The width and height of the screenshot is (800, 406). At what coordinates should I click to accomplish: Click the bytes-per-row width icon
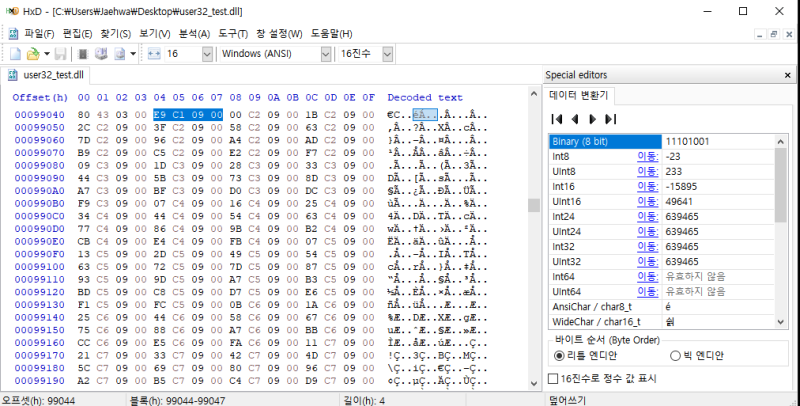pyautogui.click(x=154, y=54)
